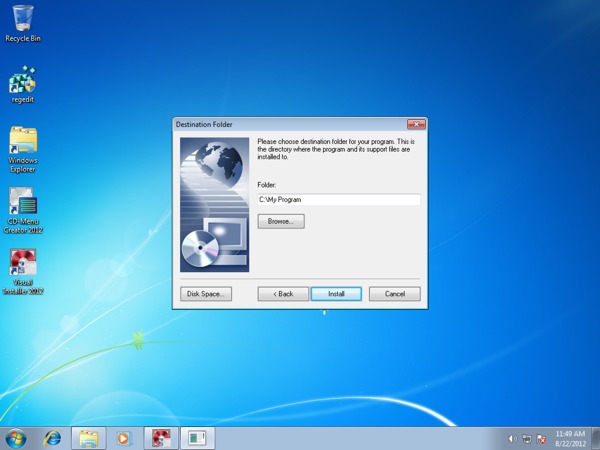Start the installation with Install
Screen dimensions: 600x450
[x=336, y=294]
